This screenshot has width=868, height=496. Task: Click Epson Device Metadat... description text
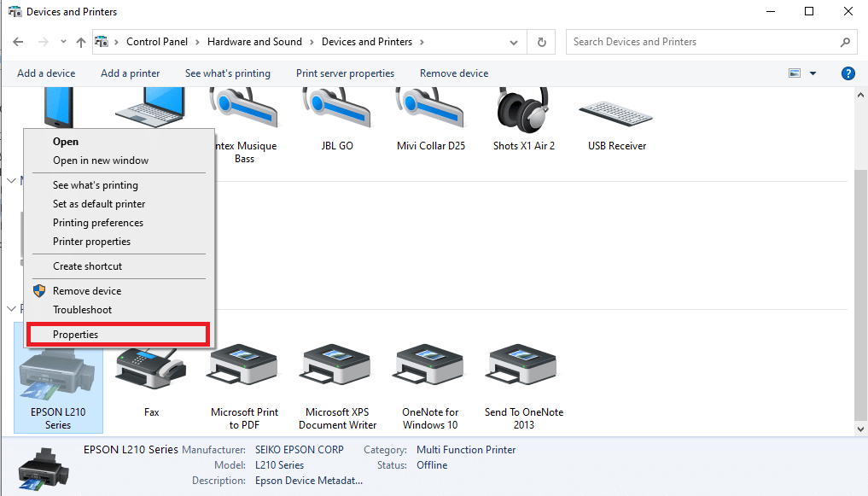308,481
